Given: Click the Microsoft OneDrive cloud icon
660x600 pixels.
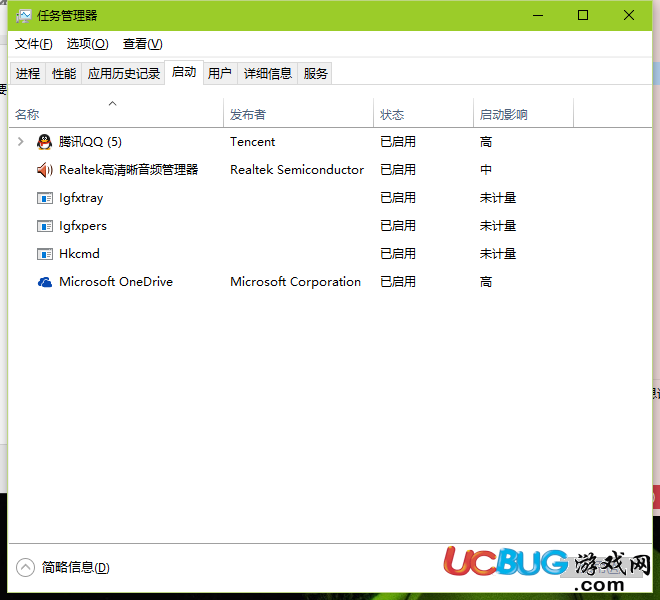Looking at the screenshot, I should click(45, 282).
